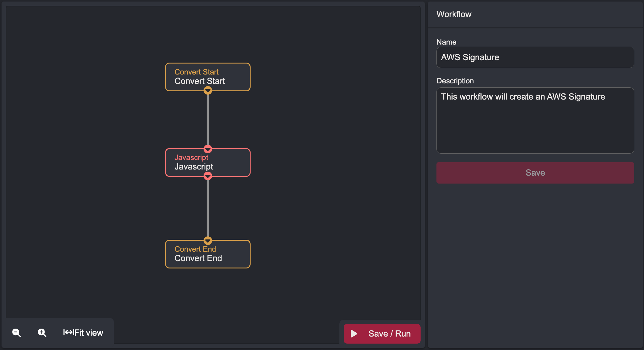
Task: Click the Description field label
Action: coord(455,81)
